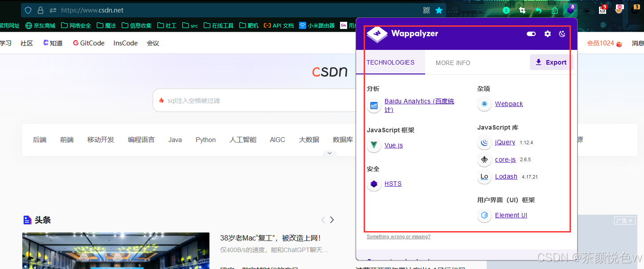The image size is (644, 269).
Task: Open the Baidu Analytics link
Action: (x=419, y=106)
